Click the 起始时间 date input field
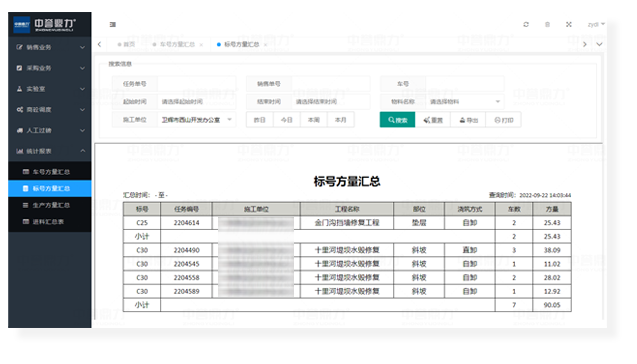The height and width of the screenshot is (364, 637). pos(197,102)
